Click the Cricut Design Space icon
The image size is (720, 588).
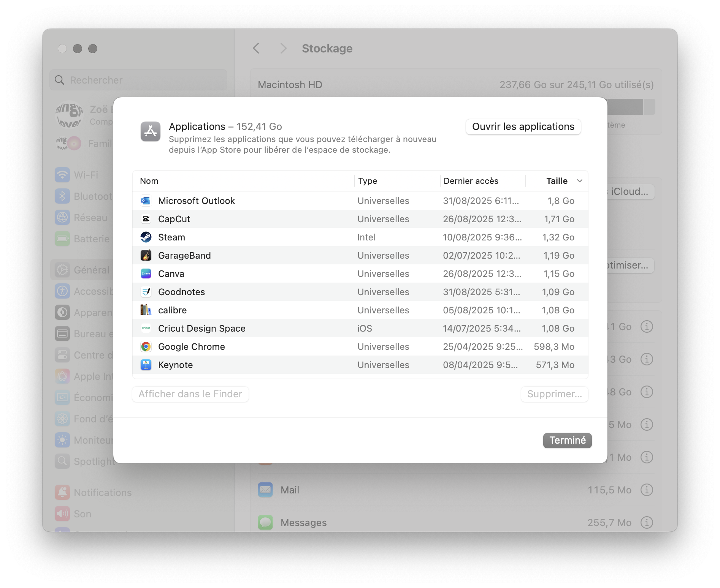146,328
